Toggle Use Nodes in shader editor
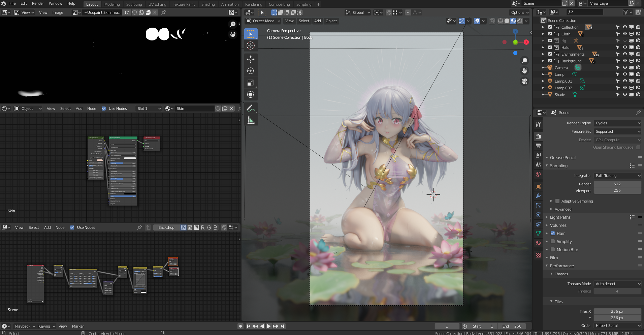 pyautogui.click(x=104, y=109)
